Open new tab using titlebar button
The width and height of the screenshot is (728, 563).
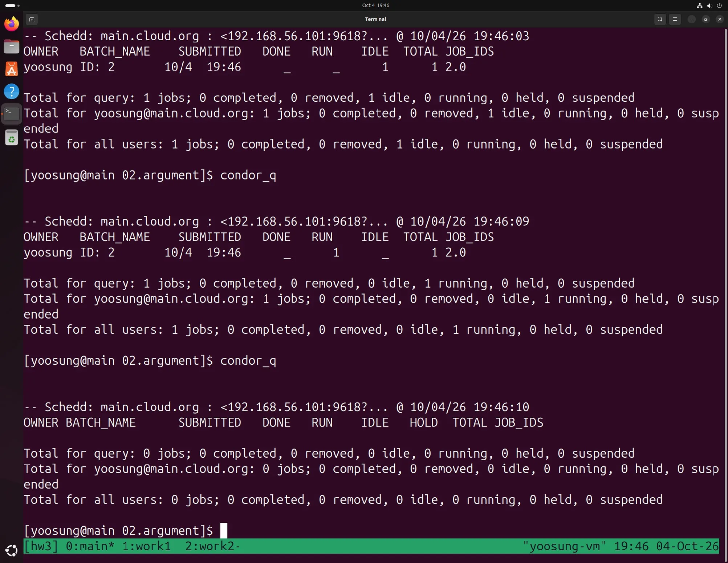coord(32,19)
